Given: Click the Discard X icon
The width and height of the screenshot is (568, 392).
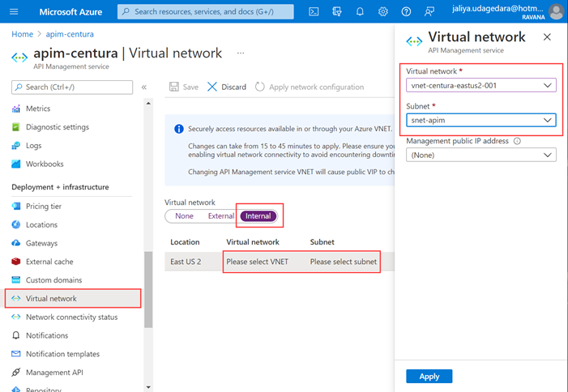Looking at the screenshot, I should click(212, 87).
